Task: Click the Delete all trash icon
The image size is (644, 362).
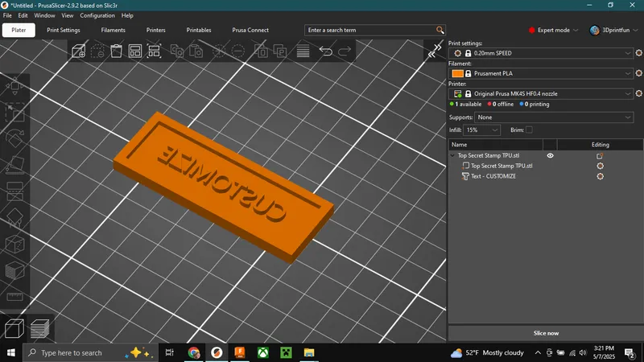Action: tap(116, 51)
